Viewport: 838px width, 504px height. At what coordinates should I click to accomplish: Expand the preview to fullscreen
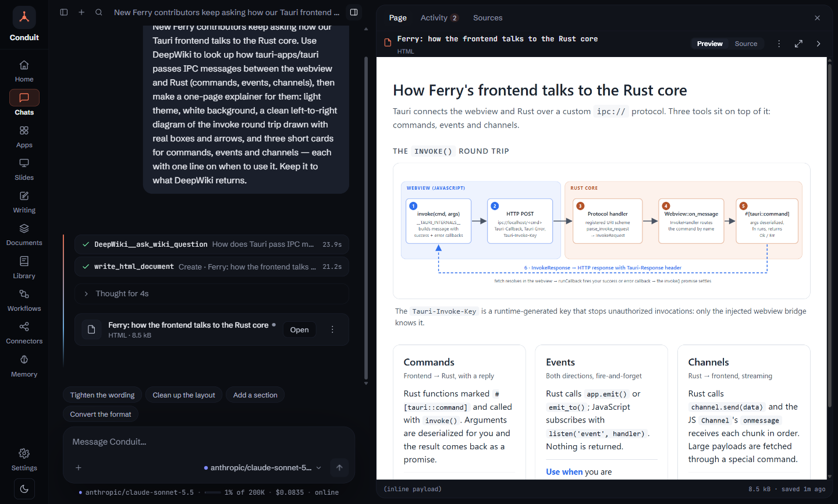(x=798, y=44)
